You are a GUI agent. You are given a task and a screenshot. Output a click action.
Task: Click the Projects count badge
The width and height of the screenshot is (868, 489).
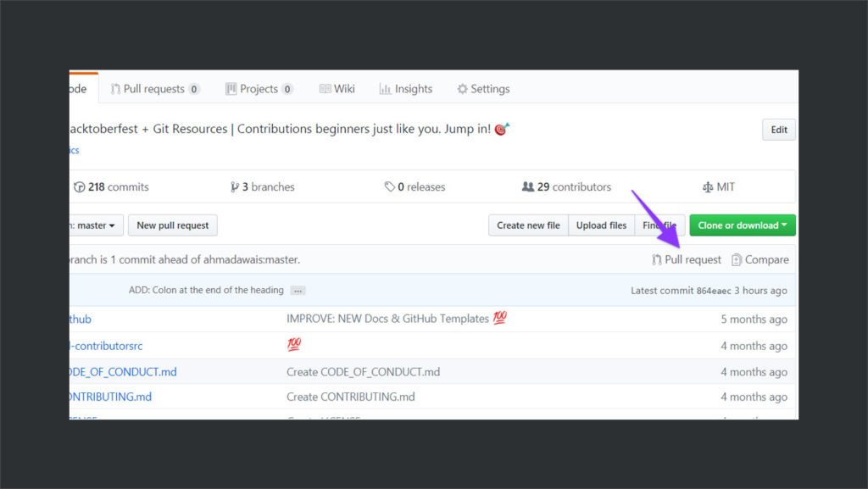[287, 89]
